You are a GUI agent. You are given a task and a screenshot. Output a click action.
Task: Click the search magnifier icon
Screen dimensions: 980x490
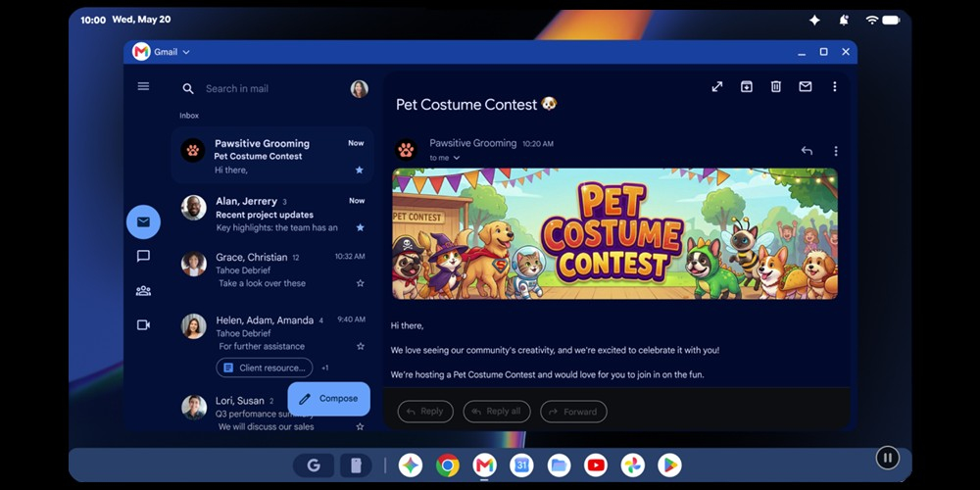point(188,89)
